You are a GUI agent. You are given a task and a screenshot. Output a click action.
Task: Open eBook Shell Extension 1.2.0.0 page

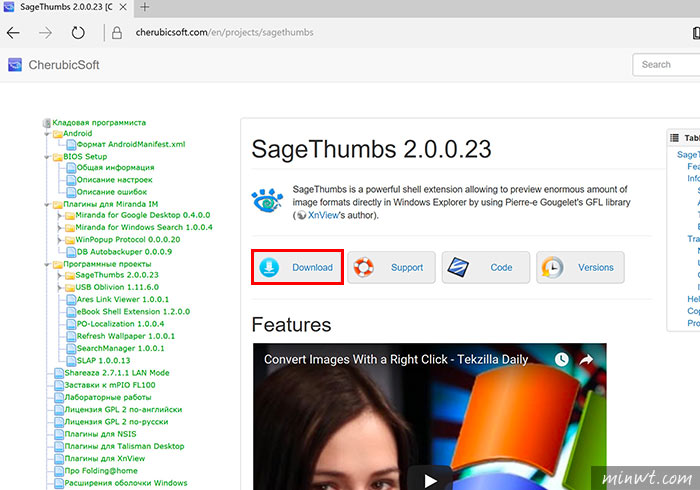coord(133,311)
